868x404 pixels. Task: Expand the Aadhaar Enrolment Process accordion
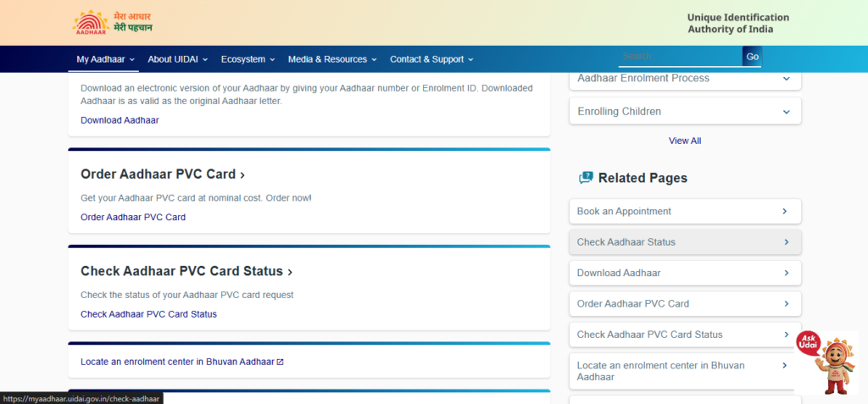coord(685,79)
